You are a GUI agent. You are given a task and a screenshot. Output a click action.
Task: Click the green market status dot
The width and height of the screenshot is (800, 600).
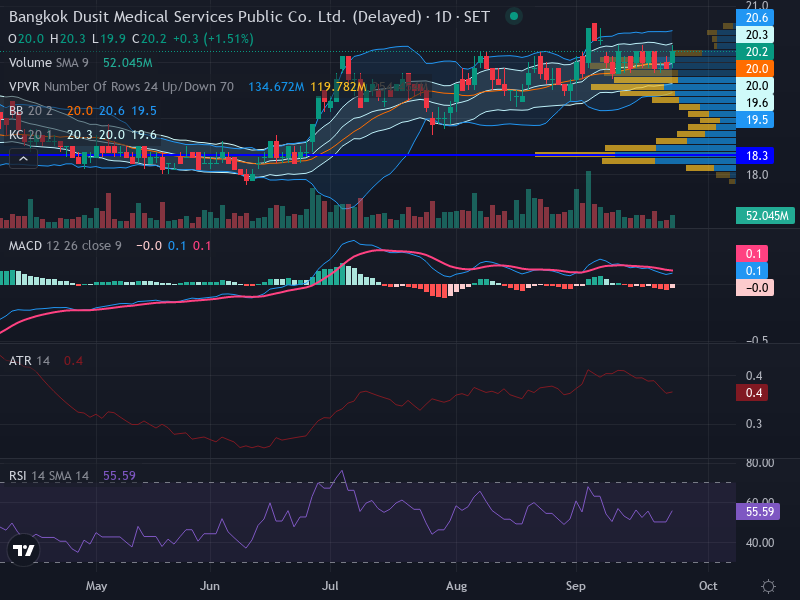tap(514, 16)
